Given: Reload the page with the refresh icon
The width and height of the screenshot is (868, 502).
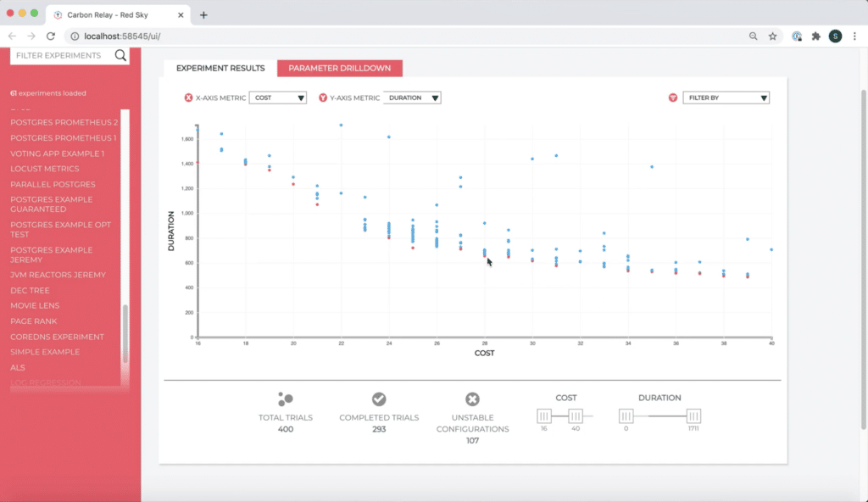Looking at the screenshot, I should pos(50,36).
